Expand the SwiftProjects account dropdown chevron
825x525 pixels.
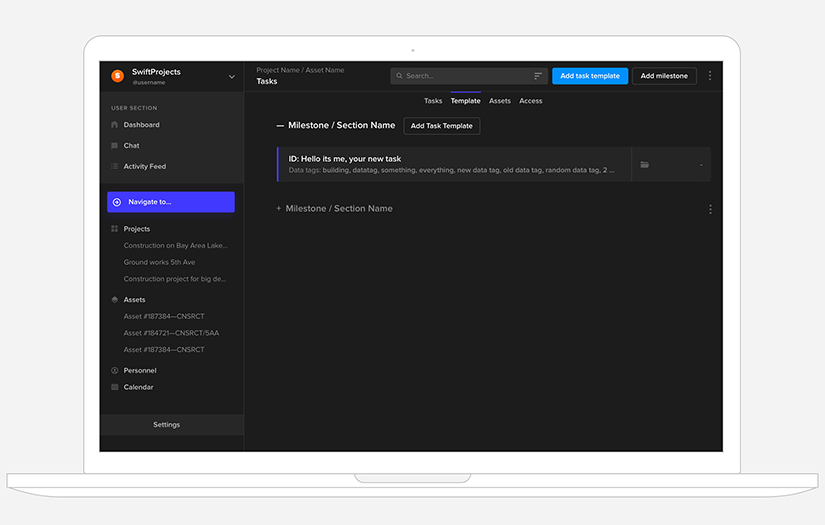232,77
